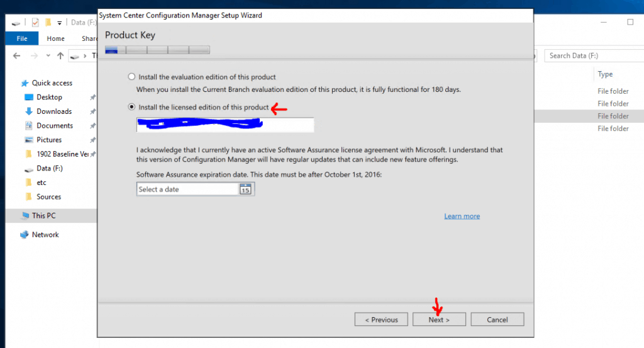Open the Share ribbon tab in File Explorer
The height and width of the screenshot is (348, 644).
(x=89, y=38)
